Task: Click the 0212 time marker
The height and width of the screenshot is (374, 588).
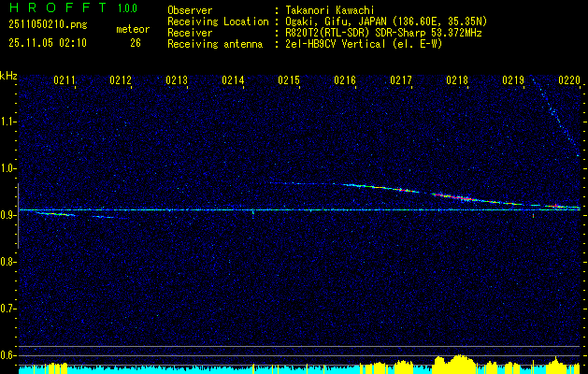Action: [x=121, y=79]
